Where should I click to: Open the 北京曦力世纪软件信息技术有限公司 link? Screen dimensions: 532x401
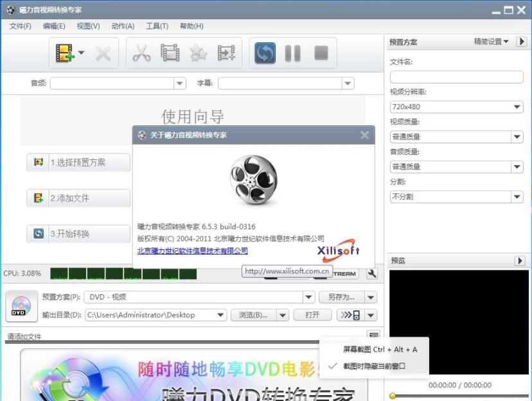coord(192,251)
